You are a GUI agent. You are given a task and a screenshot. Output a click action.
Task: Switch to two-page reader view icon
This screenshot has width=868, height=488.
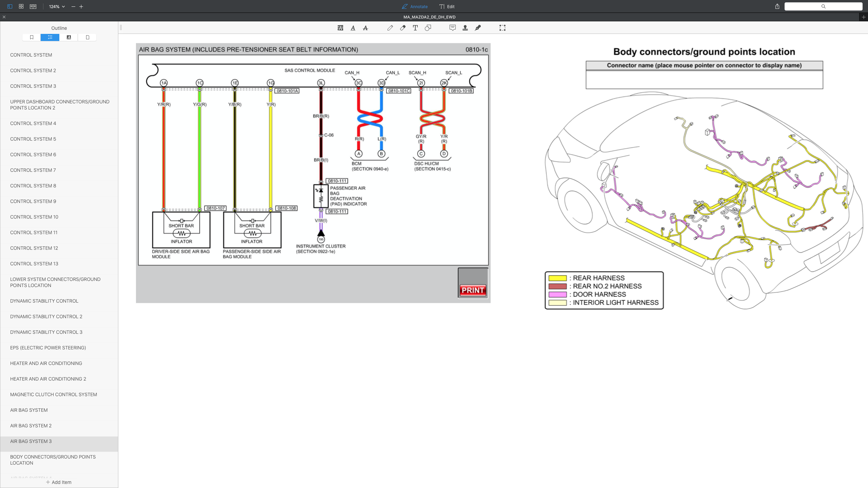[x=33, y=6]
